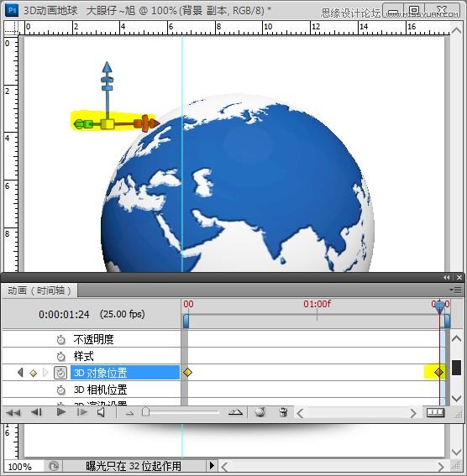The width and height of the screenshot is (467, 476).
Task: Advance to the next frame
Action: tap(82, 412)
